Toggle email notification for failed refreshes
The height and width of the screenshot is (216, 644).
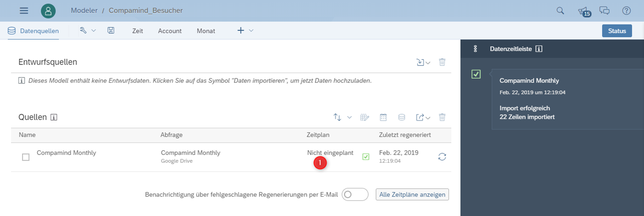pyautogui.click(x=355, y=194)
